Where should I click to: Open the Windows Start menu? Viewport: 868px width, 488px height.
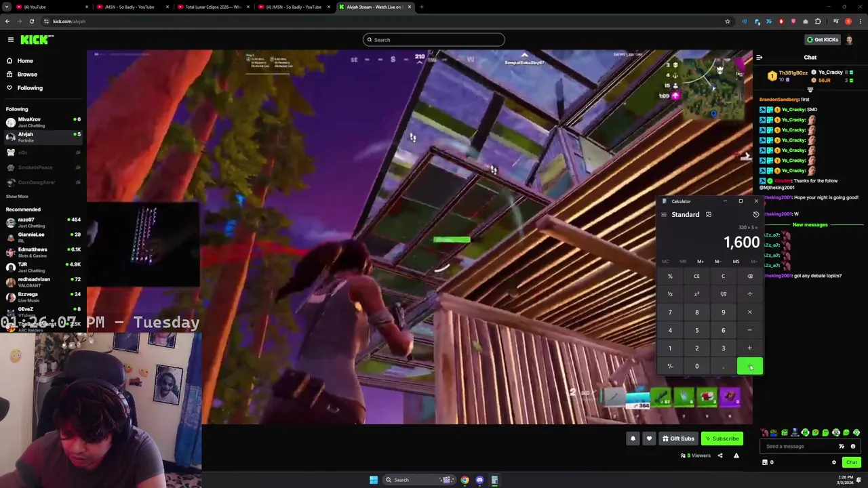click(x=374, y=480)
